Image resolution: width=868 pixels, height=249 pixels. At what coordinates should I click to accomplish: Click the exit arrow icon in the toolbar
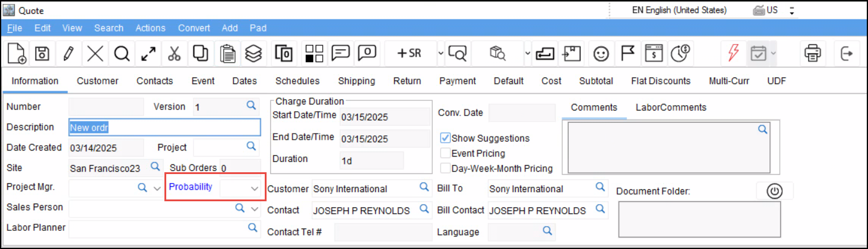tap(847, 54)
